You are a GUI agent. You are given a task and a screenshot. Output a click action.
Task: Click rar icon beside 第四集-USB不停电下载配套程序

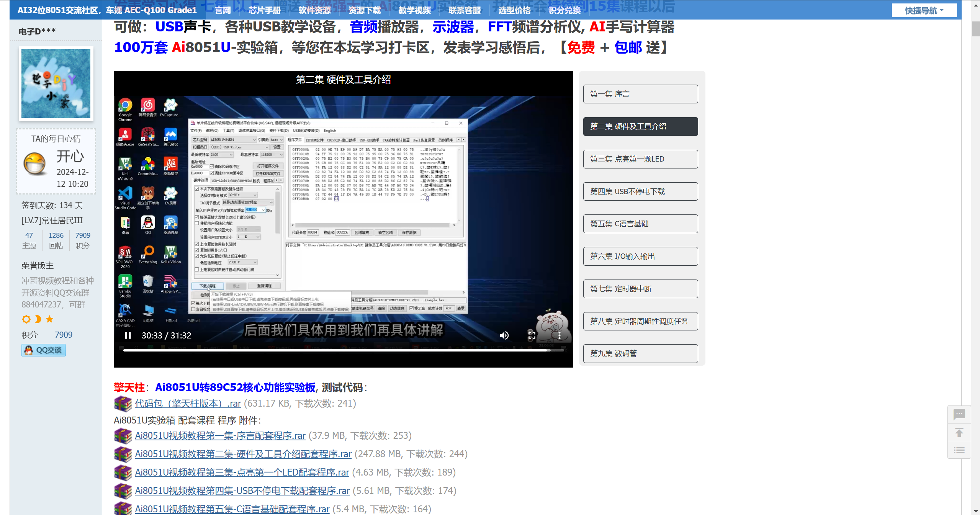123,491
